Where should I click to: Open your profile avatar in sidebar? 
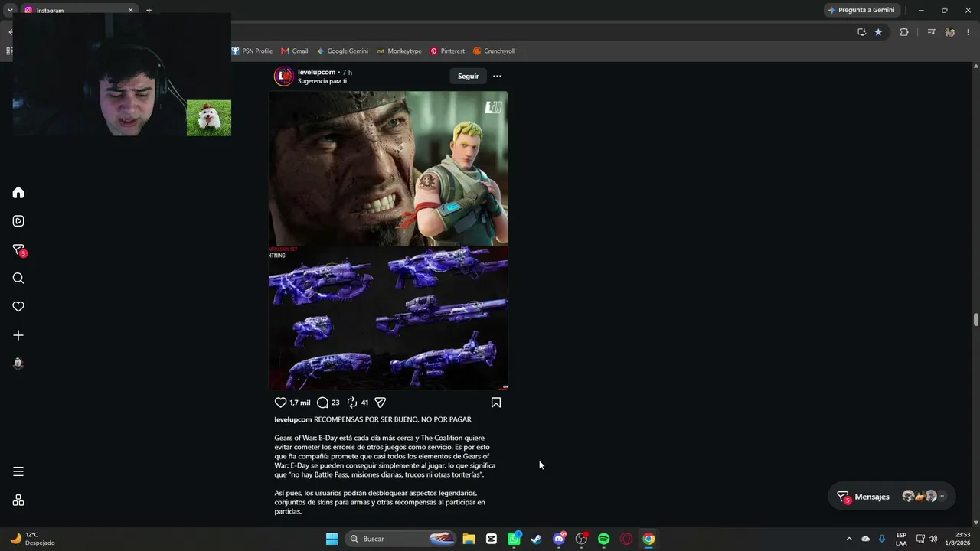[x=18, y=364]
